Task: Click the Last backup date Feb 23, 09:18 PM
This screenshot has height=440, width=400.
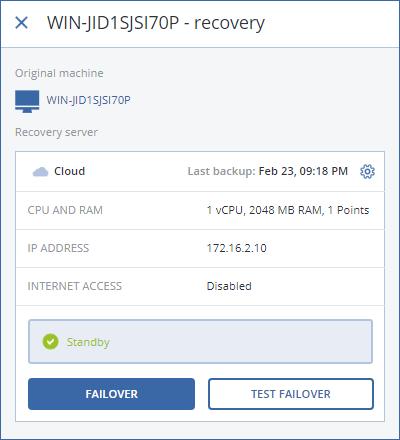Action: pyautogui.click(x=303, y=171)
